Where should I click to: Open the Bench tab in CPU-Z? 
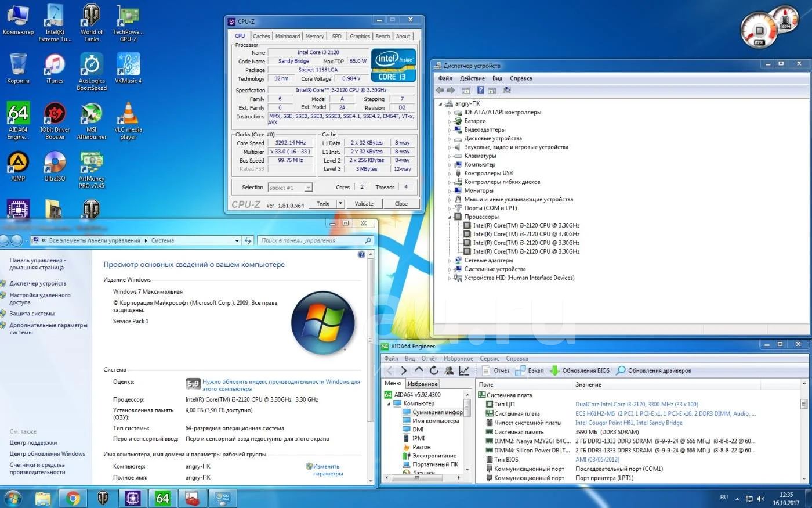click(383, 36)
